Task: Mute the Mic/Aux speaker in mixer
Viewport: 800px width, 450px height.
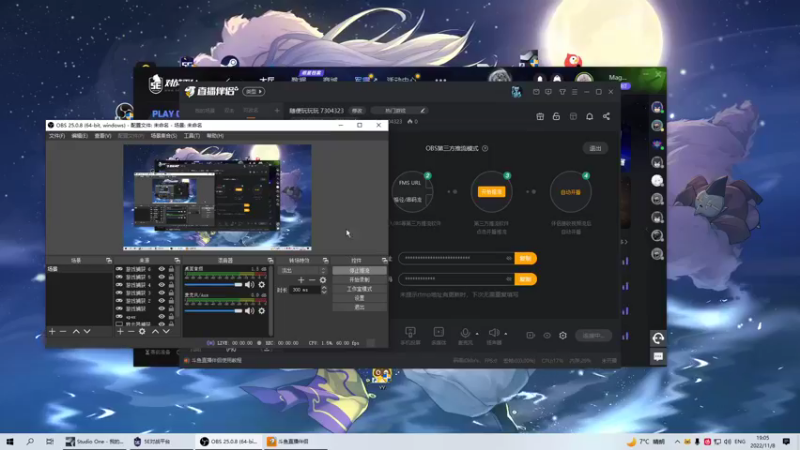Action: (249, 311)
